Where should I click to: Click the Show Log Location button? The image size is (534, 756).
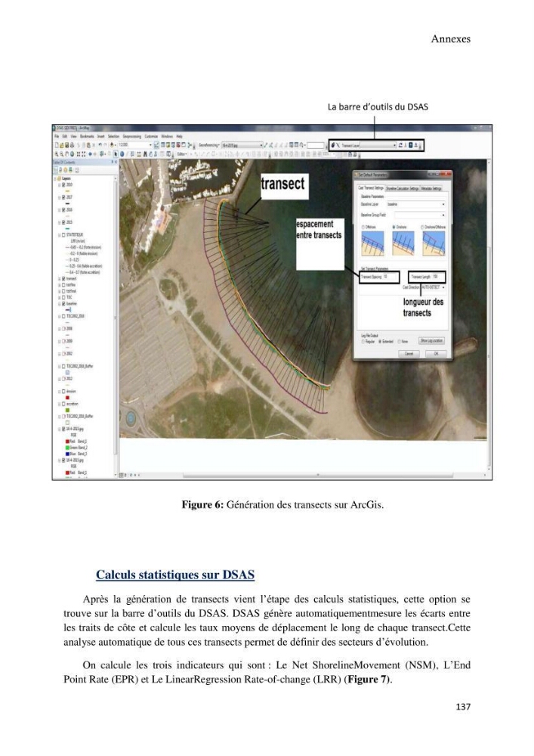click(431, 340)
